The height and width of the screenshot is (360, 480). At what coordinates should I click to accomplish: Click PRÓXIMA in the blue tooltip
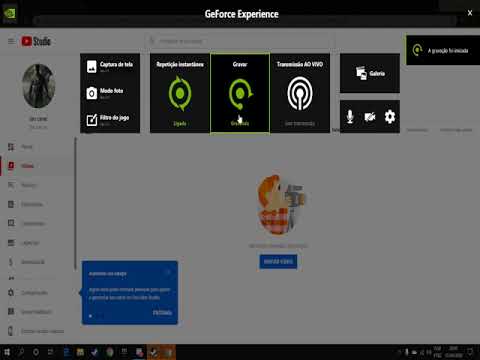pyautogui.click(x=162, y=313)
